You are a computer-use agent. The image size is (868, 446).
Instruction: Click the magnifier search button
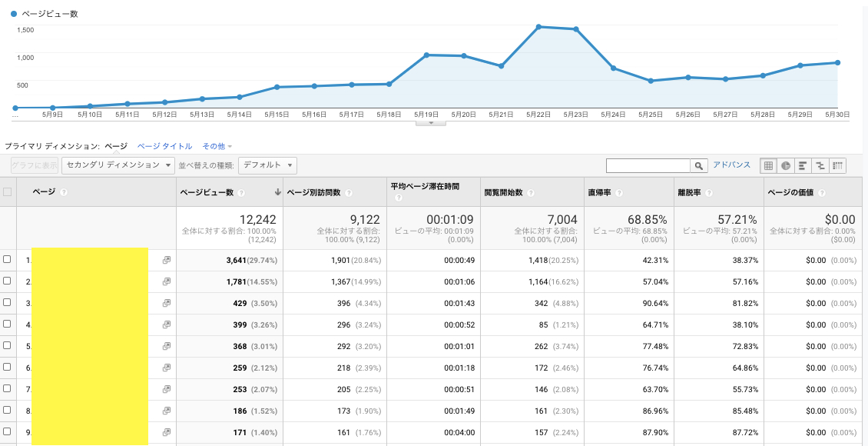699,165
